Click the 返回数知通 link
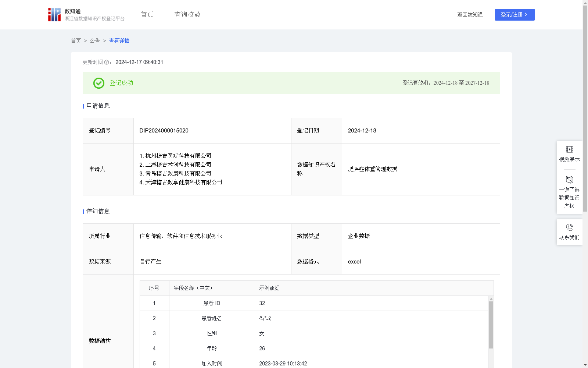 tap(470, 15)
